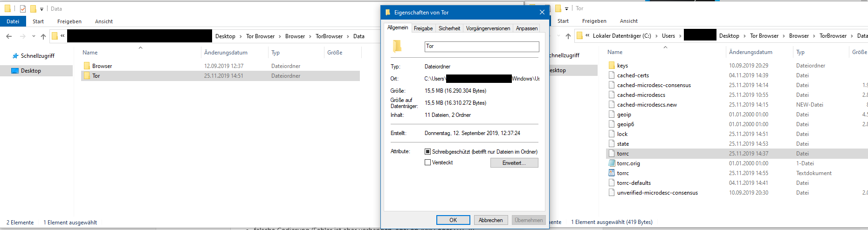This screenshot has width=868, height=230.
Task: Sort by Typ column in right window
Action: coord(800,52)
